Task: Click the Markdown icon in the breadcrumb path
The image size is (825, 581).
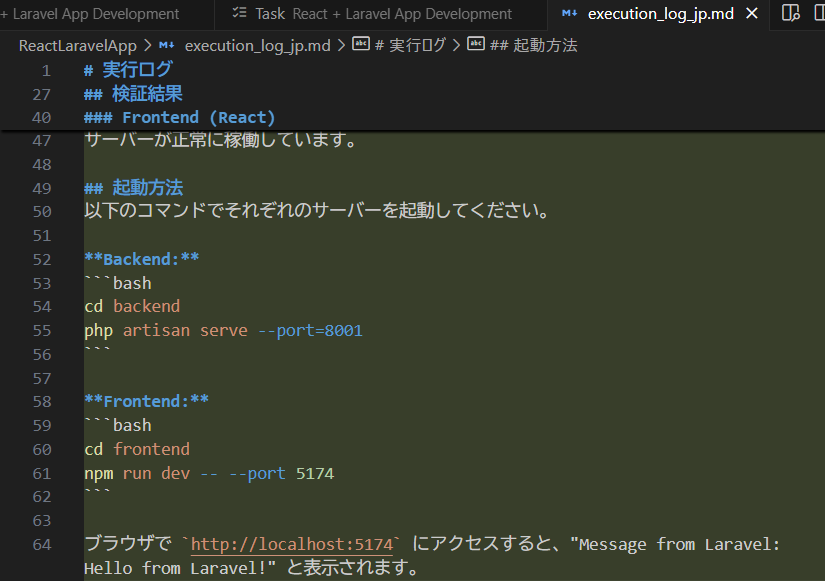Action: (167, 45)
